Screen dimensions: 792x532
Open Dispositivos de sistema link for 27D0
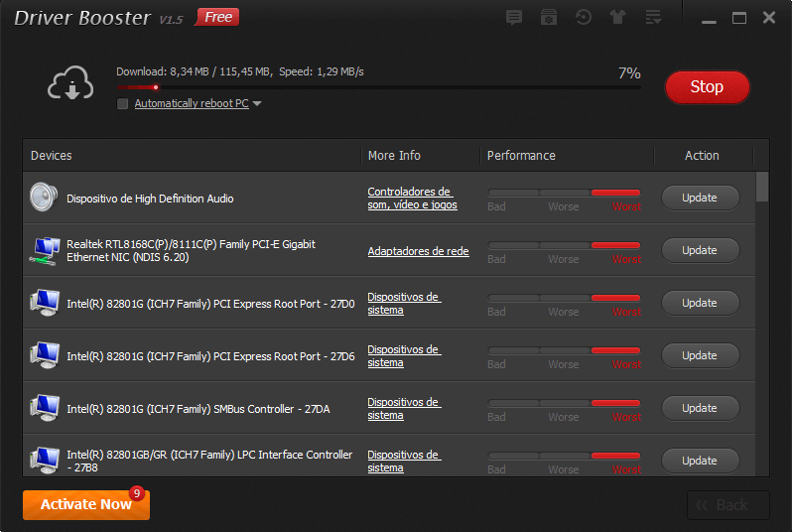point(404,303)
